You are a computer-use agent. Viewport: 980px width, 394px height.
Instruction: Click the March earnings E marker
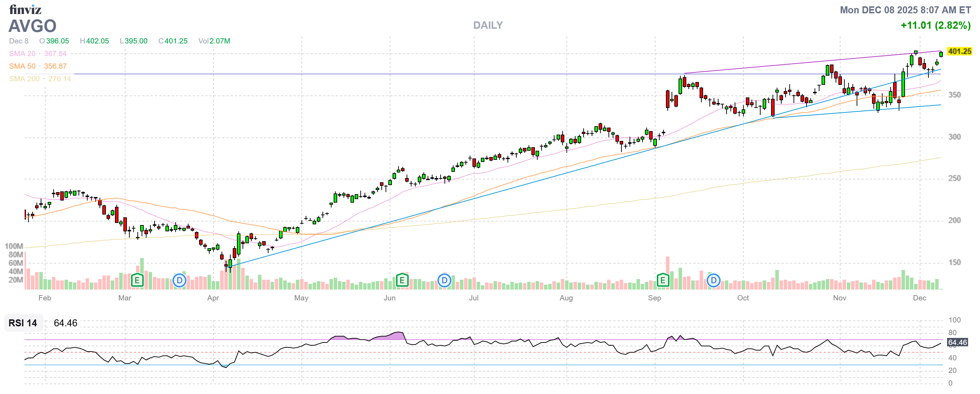click(137, 281)
